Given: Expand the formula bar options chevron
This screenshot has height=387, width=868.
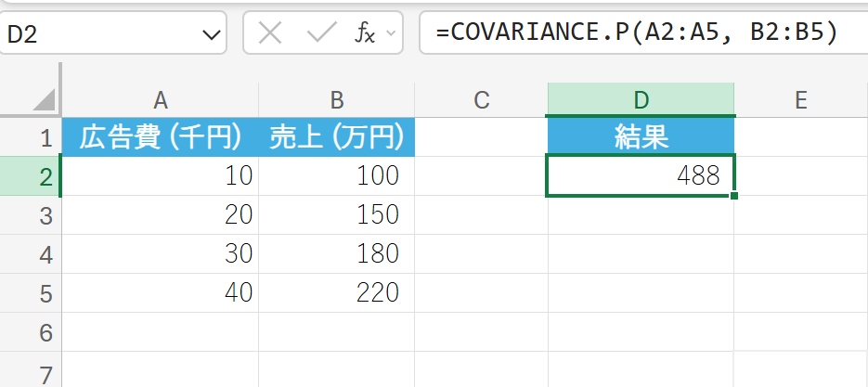Looking at the screenshot, I should click(391, 33).
